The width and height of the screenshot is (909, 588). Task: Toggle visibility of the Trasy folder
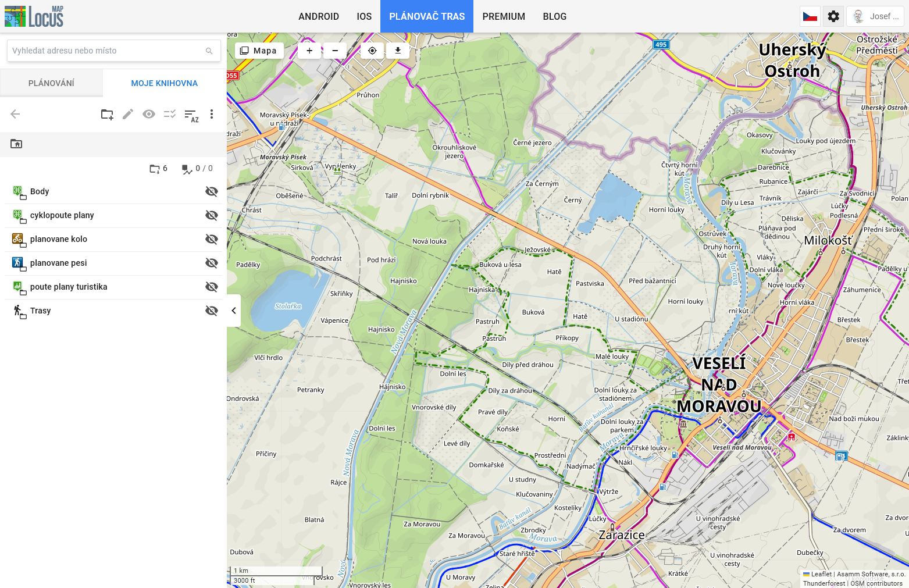click(x=212, y=311)
